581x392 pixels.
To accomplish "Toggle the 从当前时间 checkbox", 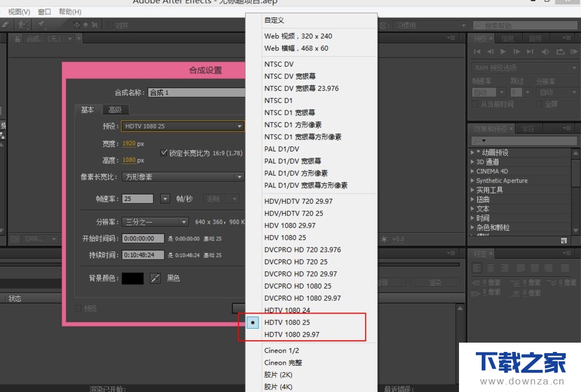I will [475, 104].
